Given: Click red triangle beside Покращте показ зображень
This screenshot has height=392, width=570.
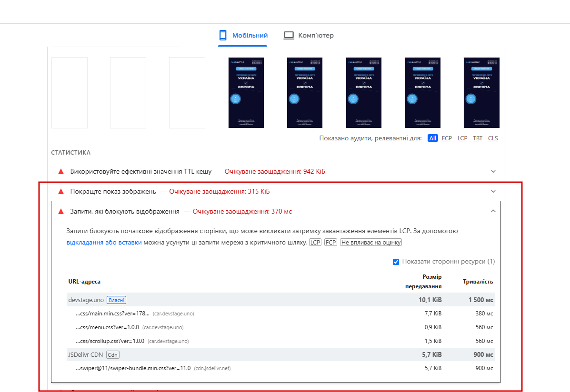Looking at the screenshot, I should coord(61,191).
